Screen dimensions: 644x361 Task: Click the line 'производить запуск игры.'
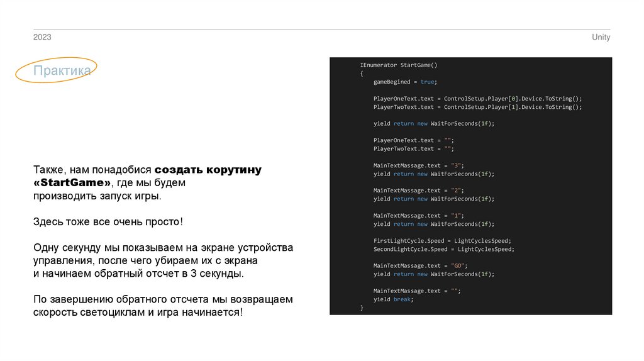97,196
